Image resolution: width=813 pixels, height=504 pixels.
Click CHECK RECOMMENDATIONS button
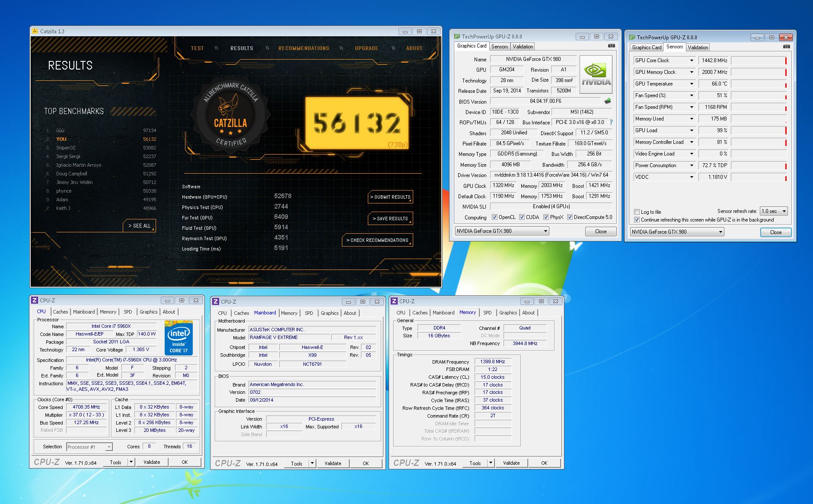coord(378,240)
